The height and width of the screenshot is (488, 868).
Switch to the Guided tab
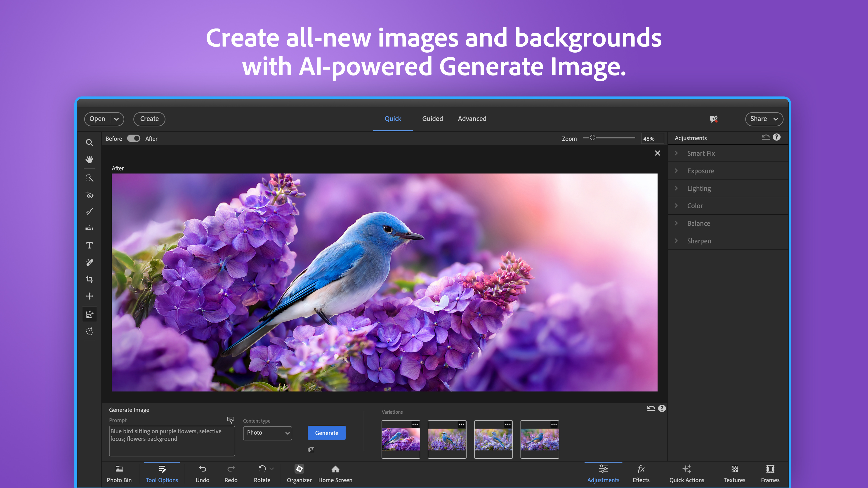tap(432, 119)
